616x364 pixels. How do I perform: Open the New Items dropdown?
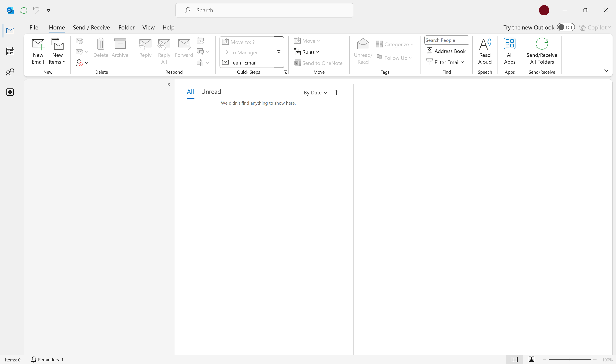(57, 51)
